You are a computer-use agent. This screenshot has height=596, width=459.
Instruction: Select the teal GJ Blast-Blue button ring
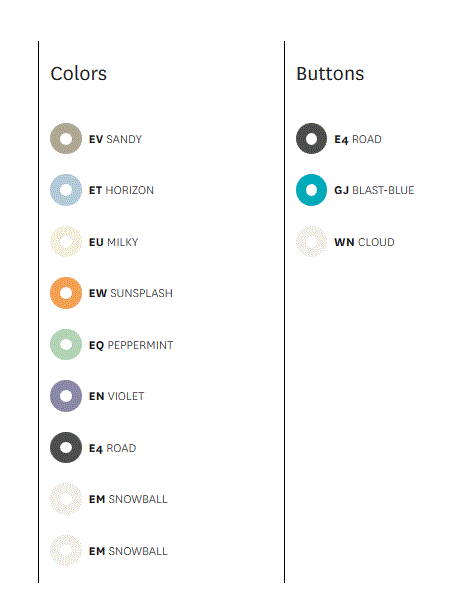(311, 190)
